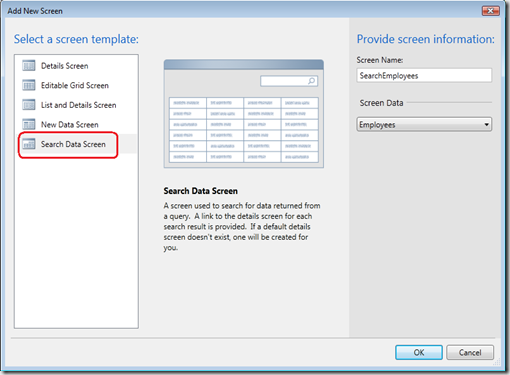Viewport: 510px width, 375px height.
Task: Select the New Data Screen label
Action: [70, 125]
